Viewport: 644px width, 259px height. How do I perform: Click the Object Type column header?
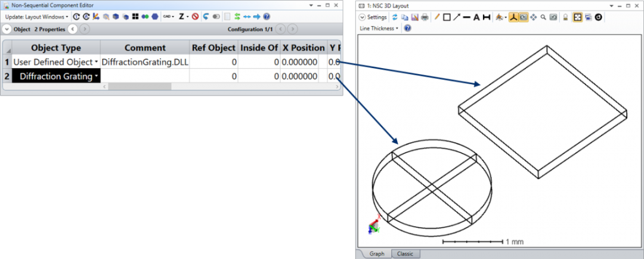coord(55,48)
